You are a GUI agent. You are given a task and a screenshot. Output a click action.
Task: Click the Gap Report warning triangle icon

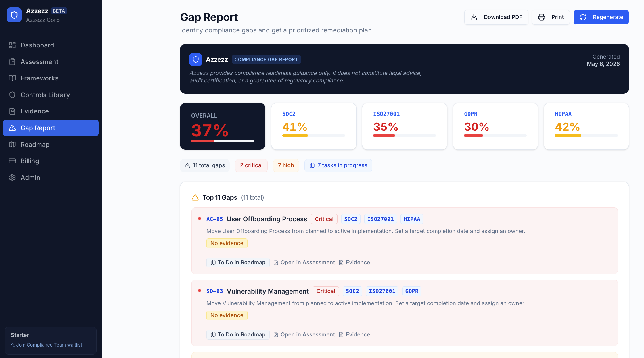pyautogui.click(x=12, y=128)
